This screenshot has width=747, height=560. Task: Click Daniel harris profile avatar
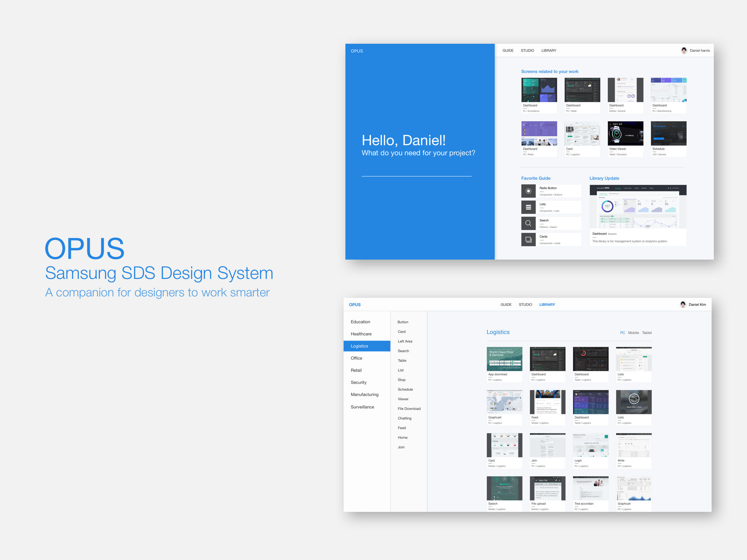click(684, 50)
